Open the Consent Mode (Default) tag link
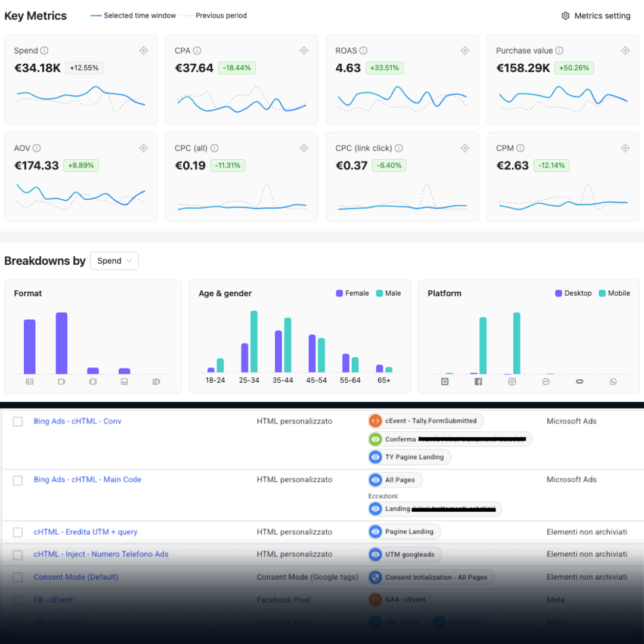 tap(76, 577)
